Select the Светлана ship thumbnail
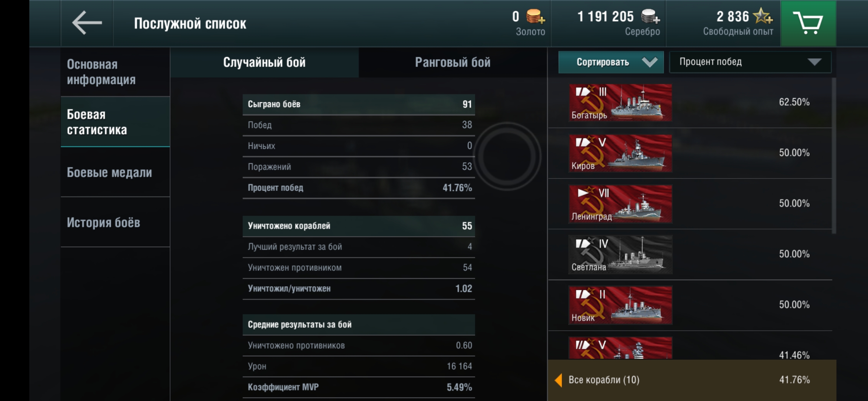Image resolution: width=868 pixels, height=401 pixels. (620, 254)
